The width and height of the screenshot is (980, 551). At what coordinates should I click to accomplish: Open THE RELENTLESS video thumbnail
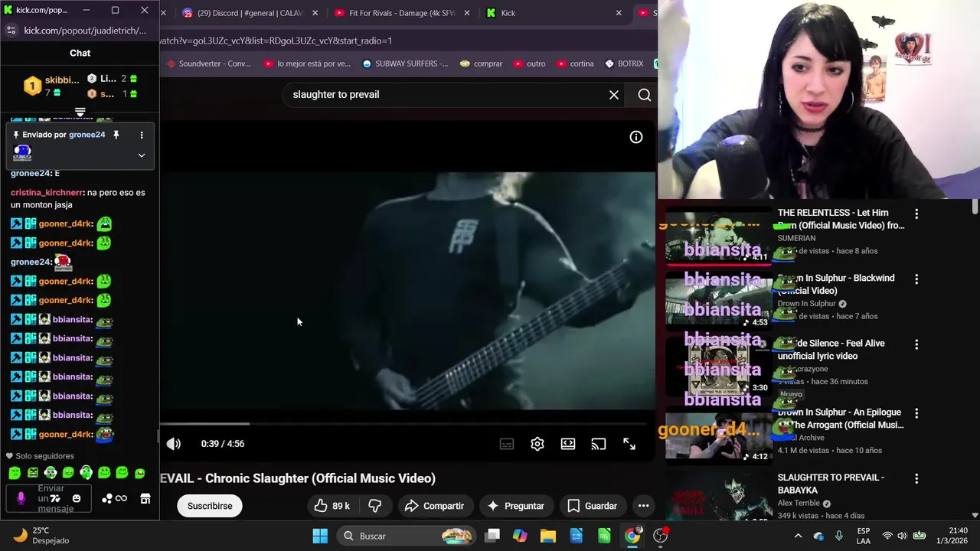718,235
